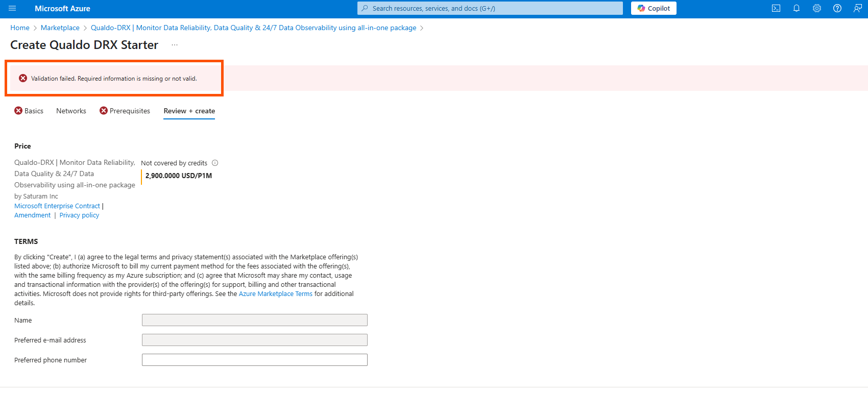Launch Copilot from the header

pyautogui.click(x=654, y=8)
